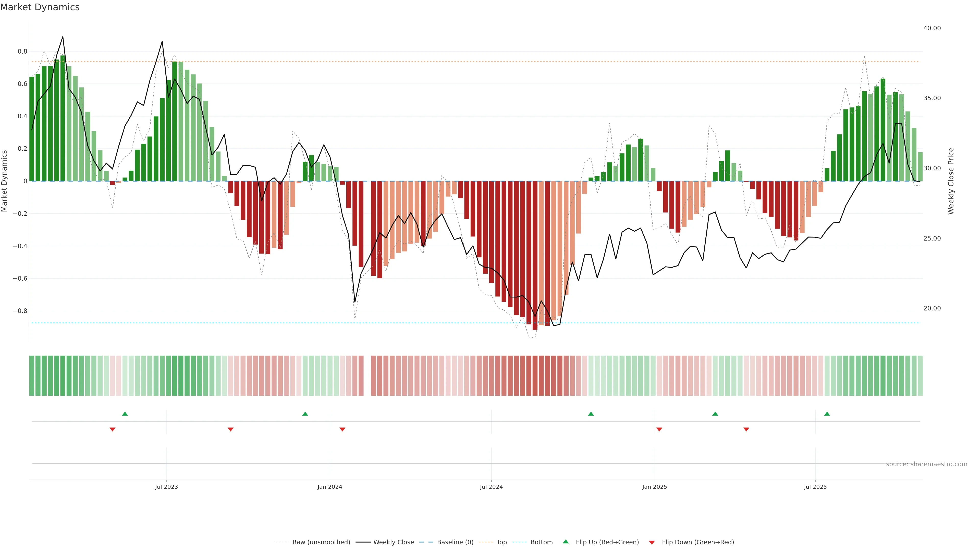980x551 pixels.
Task: Select the Flip Up marker near December 2023
Action: click(x=305, y=414)
